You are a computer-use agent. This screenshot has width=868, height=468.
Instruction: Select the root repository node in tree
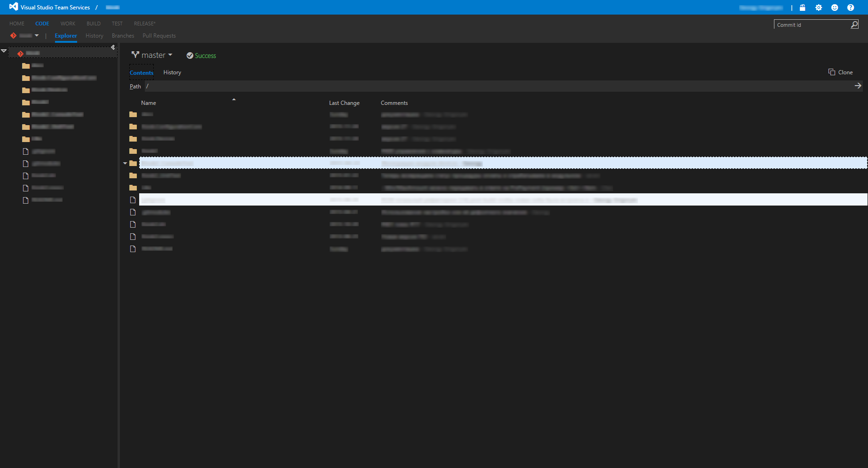63,53
